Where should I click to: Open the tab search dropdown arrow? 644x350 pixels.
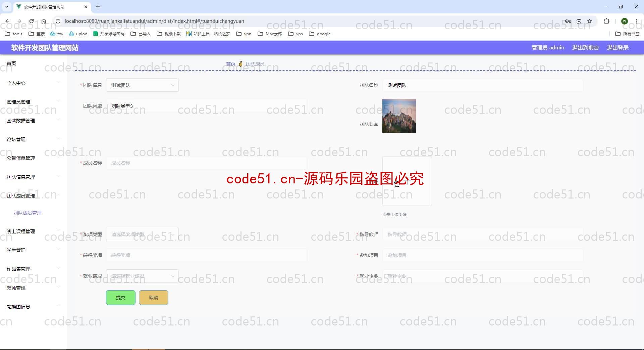6,7
